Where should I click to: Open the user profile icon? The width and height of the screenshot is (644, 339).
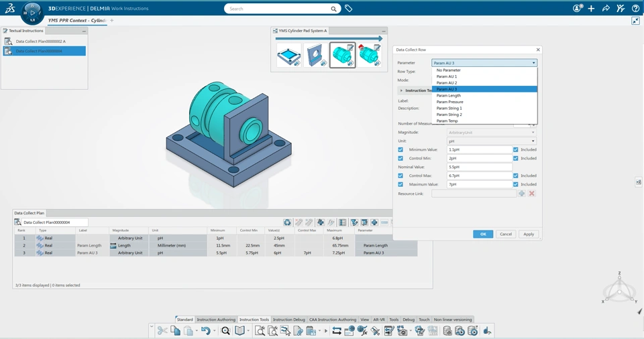coord(578,8)
